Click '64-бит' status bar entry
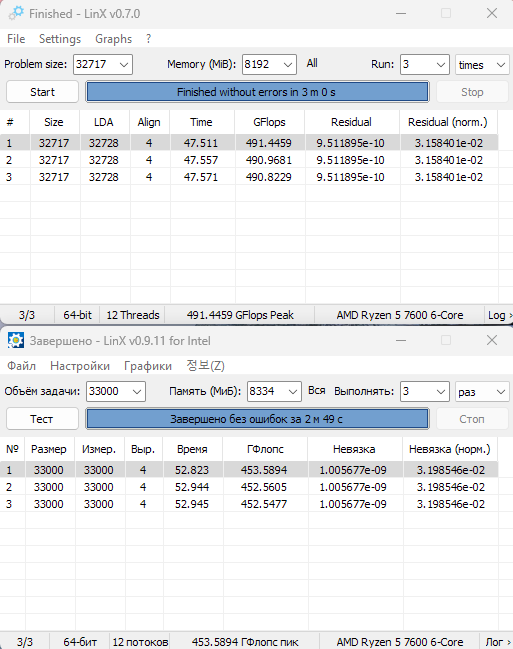This screenshot has height=649, width=513. 79,642
